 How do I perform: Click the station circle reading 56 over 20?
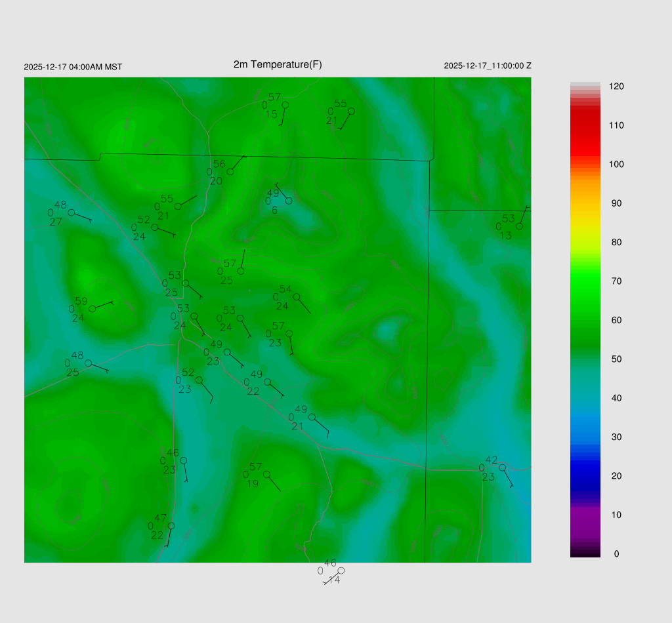coord(230,172)
